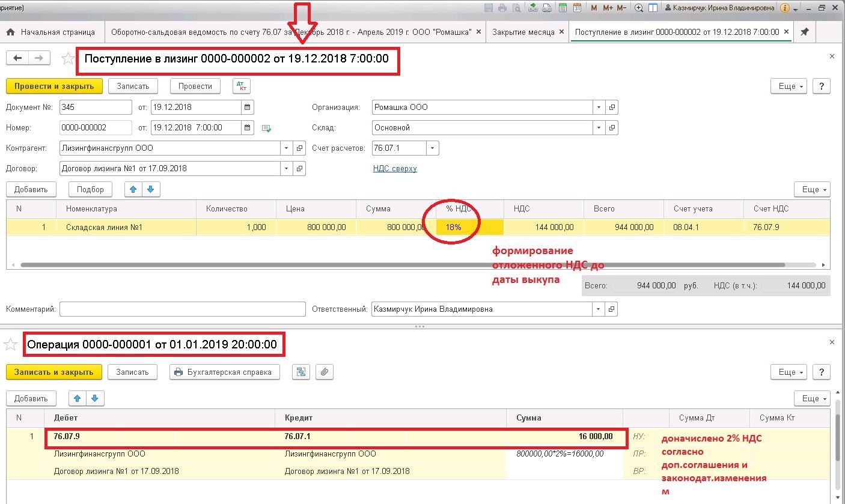
Task: Expand the Договор dropdown arrow
Action: (286, 169)
